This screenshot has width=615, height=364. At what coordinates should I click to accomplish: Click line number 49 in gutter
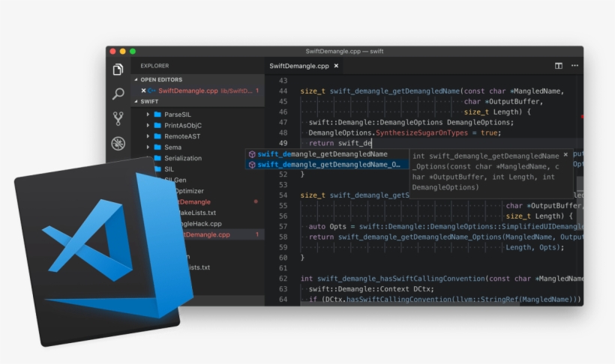[x=283, y=143]
